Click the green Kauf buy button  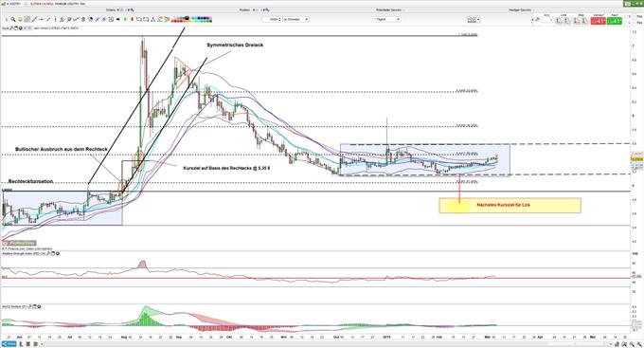pos(615,21)
